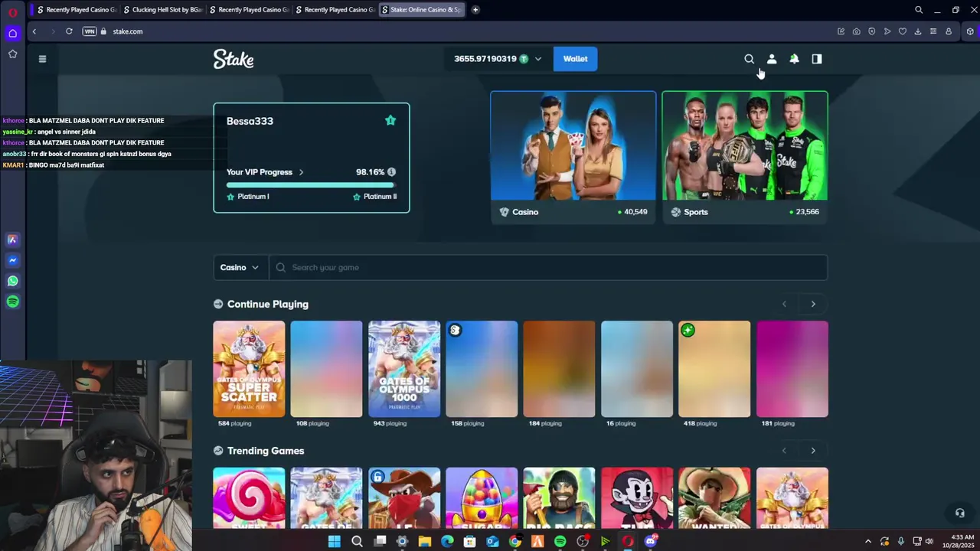Show hidden system tray icons
This screenshot has height=551, width=980.
(867, 541)
